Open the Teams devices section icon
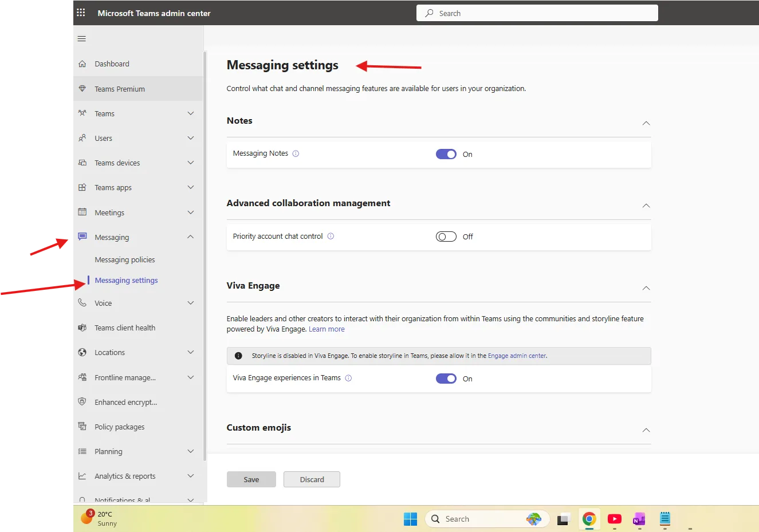The image size is (759, 532). [84, 163]
